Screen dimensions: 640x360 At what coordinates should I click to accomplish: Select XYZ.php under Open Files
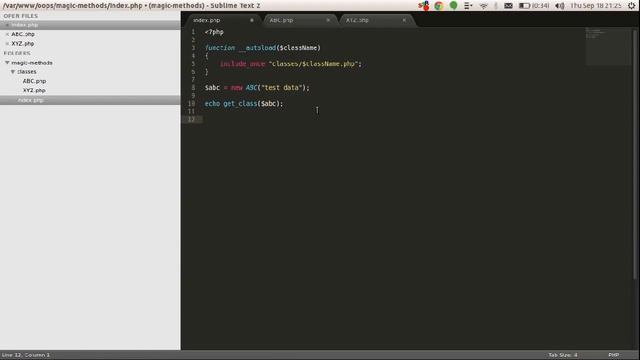(23, 44)
